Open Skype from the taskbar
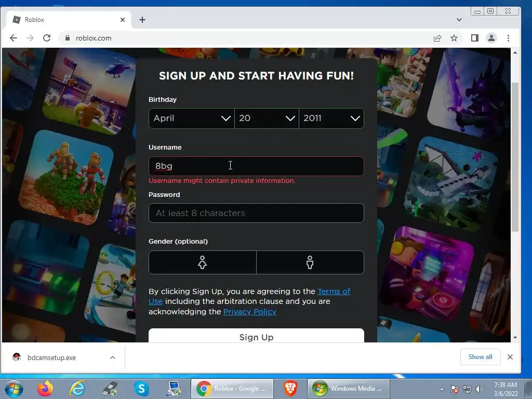The width and height of the screenshot is (532, 399). coord(141,389)
